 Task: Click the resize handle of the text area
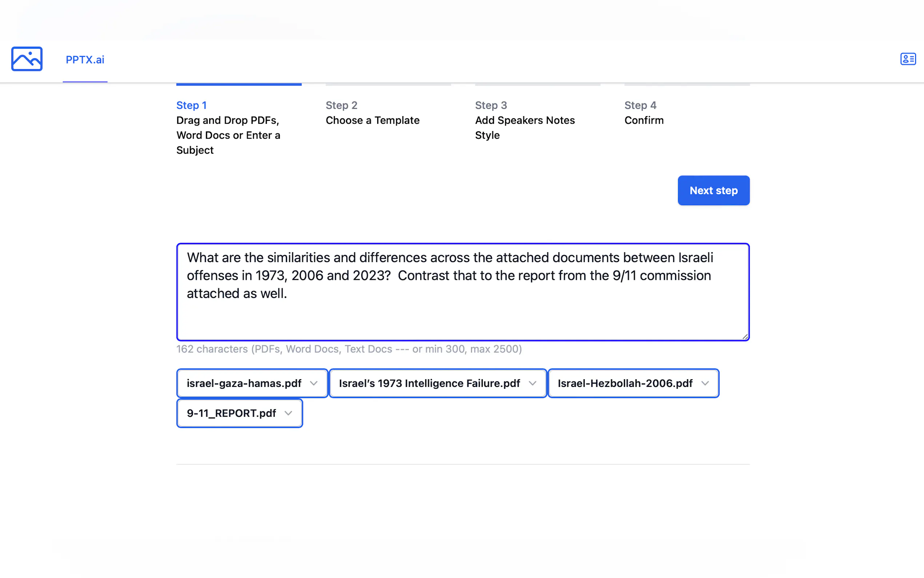tap(745, 336)
